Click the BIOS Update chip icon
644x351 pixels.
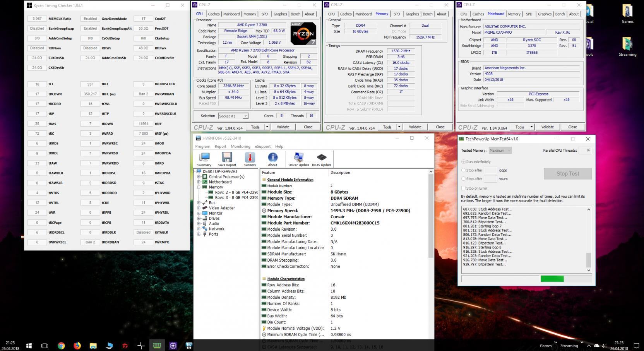click(x=322, y=159)
